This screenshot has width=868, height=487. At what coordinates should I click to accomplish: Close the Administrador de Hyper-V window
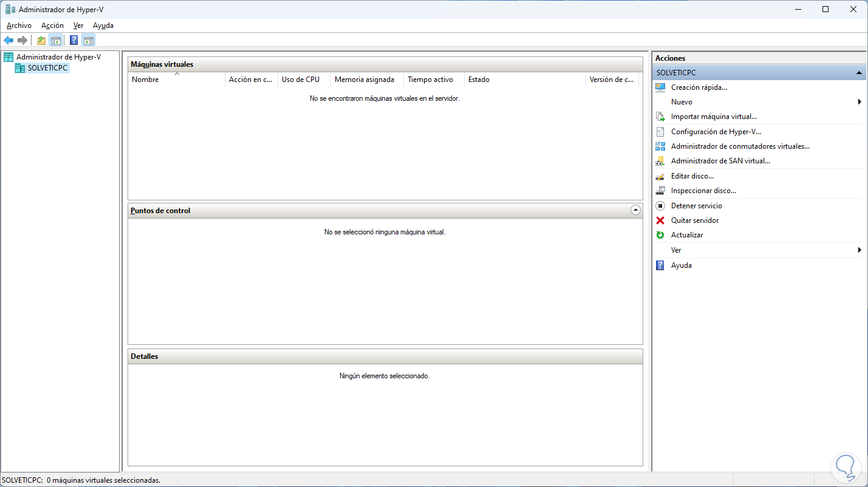[853, 9]
